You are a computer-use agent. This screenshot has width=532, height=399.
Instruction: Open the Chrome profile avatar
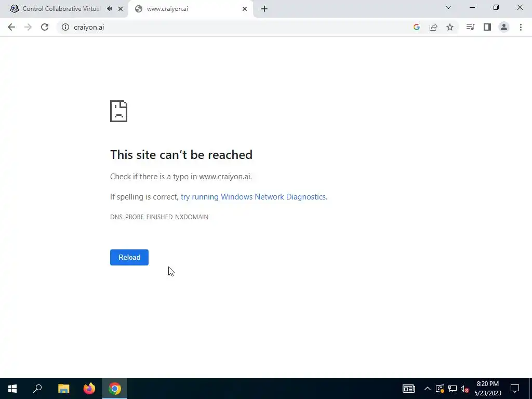(x=504, y=27)
